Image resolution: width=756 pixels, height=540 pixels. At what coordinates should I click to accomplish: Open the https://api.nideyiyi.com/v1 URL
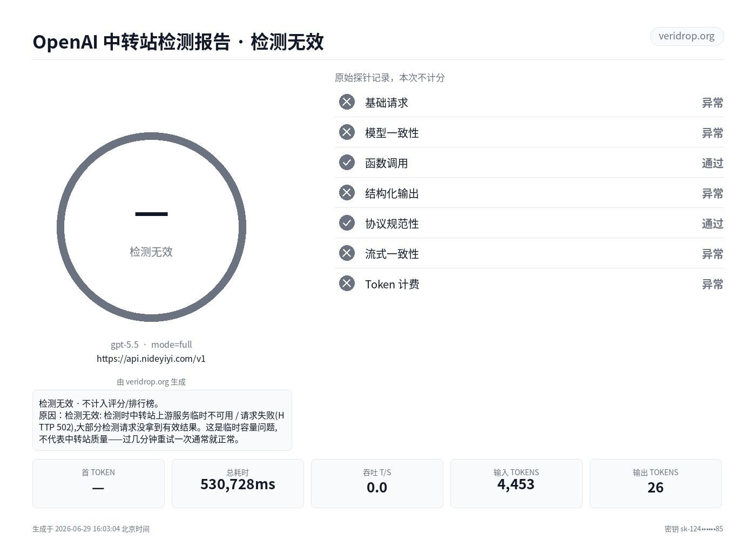pyautogui.click(x=151, y=359)
